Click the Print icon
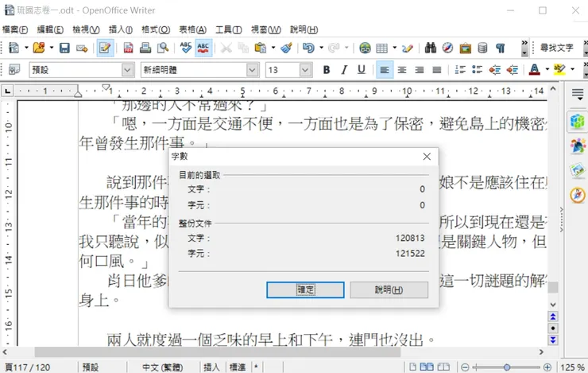 [x=145, y=48]
